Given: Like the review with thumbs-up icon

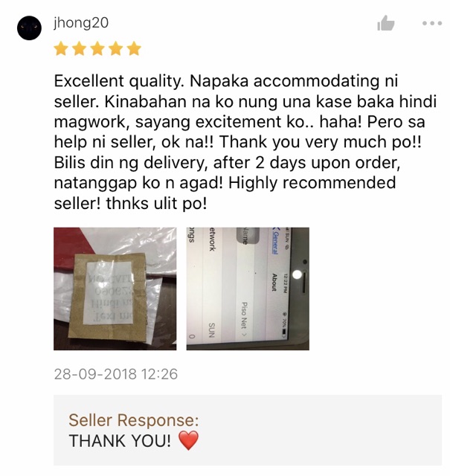Looking at the screenshot, I should click(385, 23).
